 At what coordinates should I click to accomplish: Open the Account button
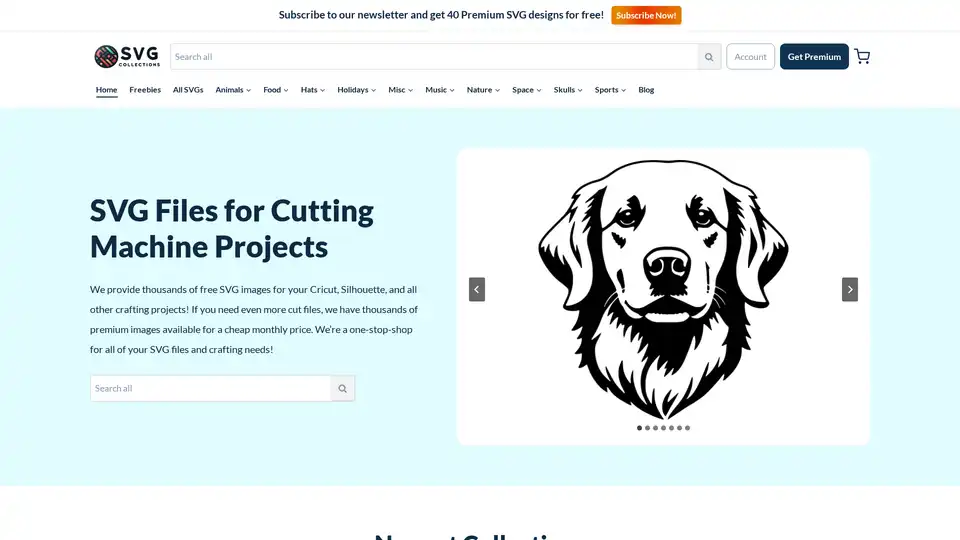click(750, 56)
